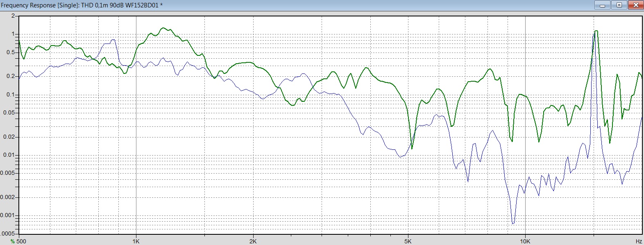The image size is (644, 245).
Task: Click the 0.05 value on vertical axis
Action: point(9,113)
